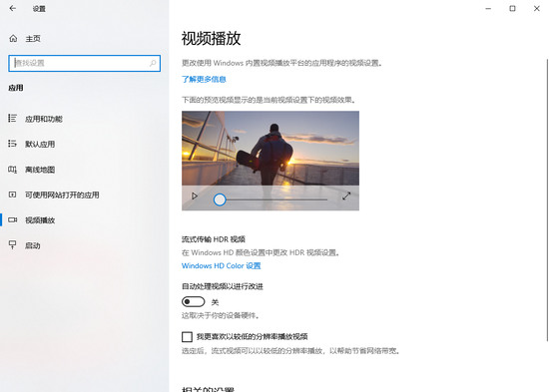Check 我更喜欢以较低的分辨率播放视频 box
The image size is (549, 392).
point(187,337)
